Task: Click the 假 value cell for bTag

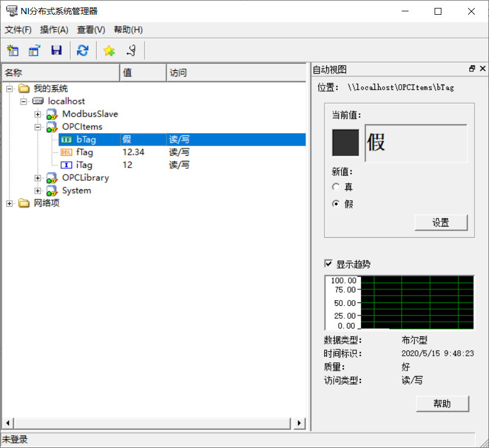Action: click(x=143, y=139)
